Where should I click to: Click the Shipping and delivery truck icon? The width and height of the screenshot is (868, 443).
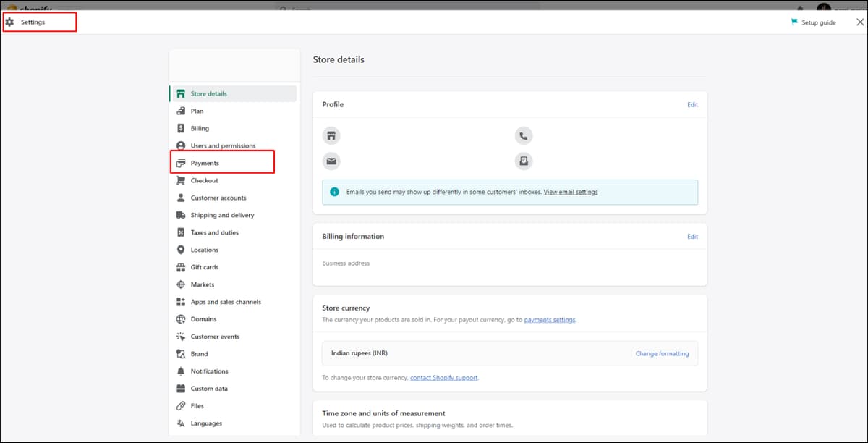(x=181, y=216)
